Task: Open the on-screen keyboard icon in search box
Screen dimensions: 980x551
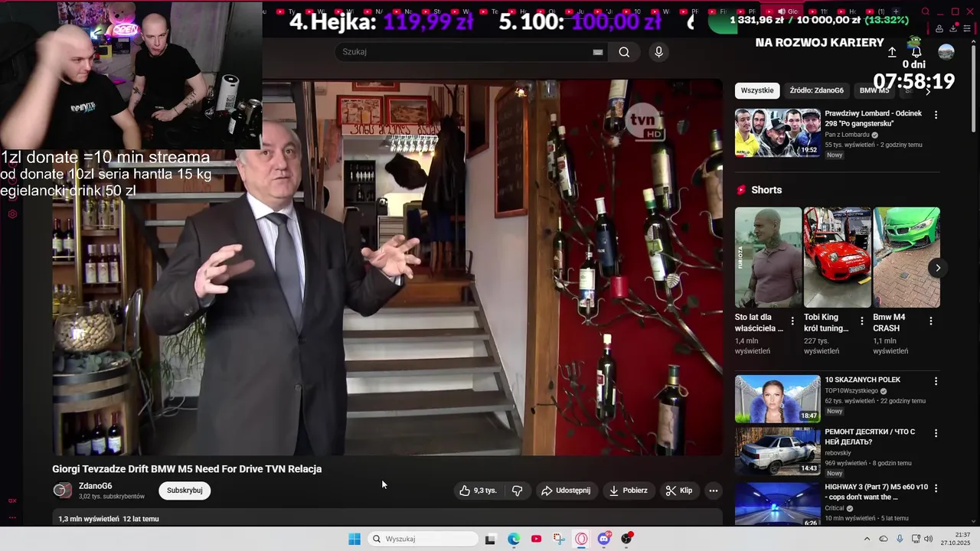Action: [598, 52]
